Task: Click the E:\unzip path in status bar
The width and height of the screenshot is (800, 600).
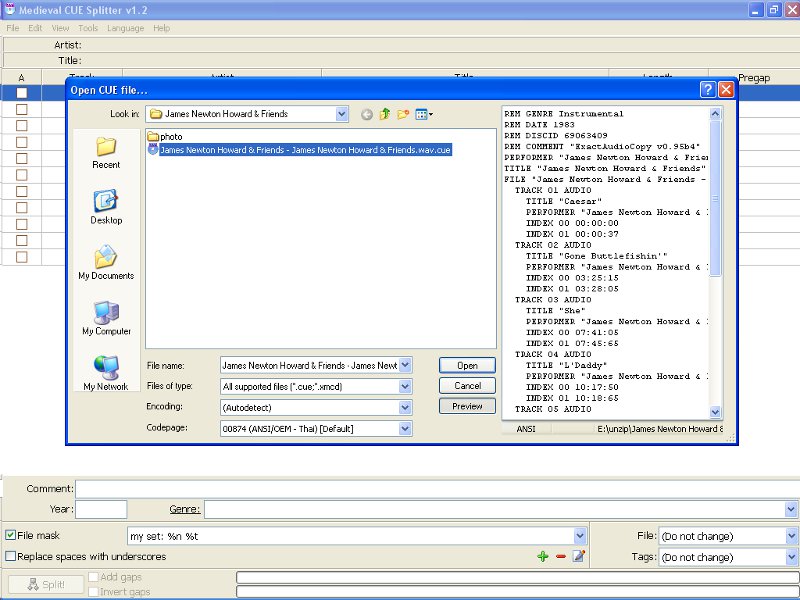Action: coord(660,429)
